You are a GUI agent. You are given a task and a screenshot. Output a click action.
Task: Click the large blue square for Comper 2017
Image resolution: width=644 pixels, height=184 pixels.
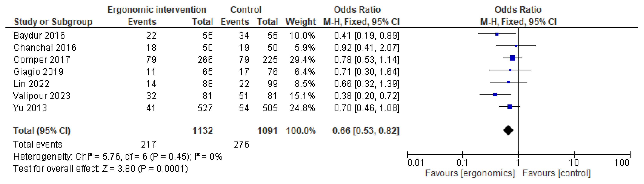tap(512, 58)
